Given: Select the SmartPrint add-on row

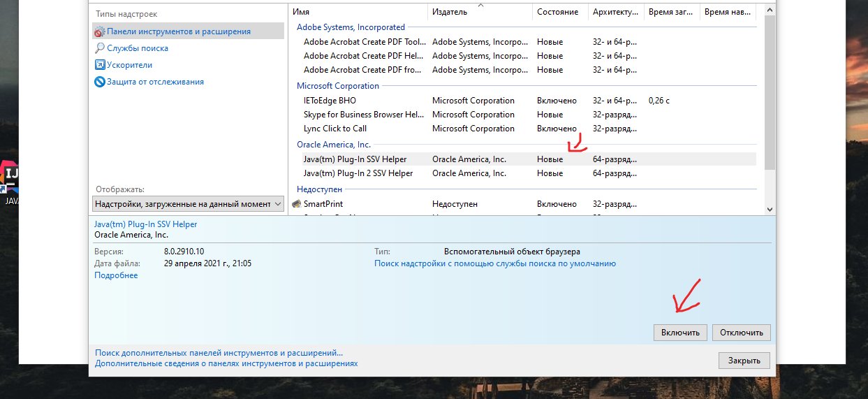Looking at the screenshot, I should 523,204.
